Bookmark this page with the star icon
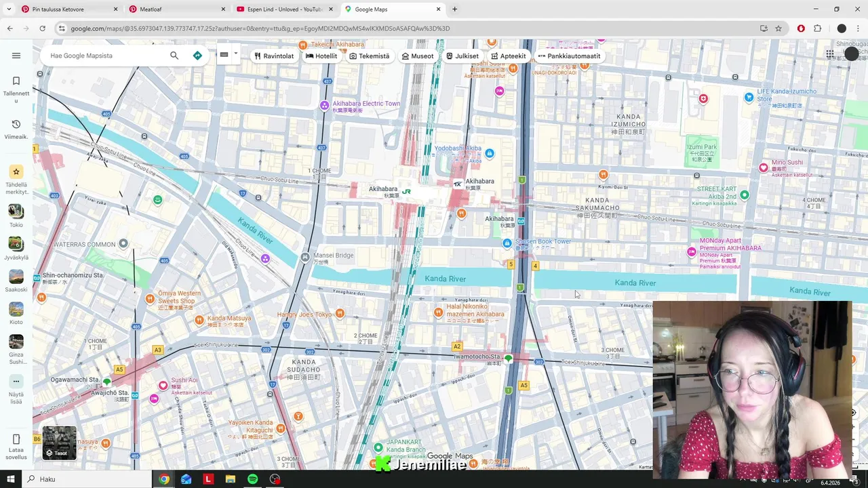This screenshot has width=868, height=488. (778, 28)
